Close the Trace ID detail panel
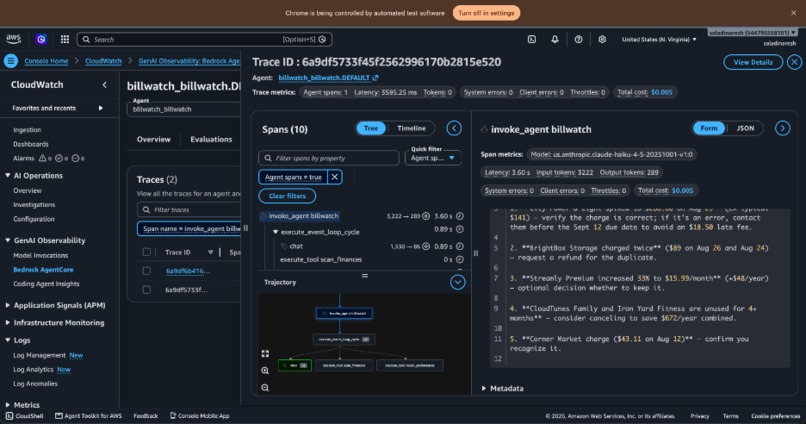 [x=794, y=62]
